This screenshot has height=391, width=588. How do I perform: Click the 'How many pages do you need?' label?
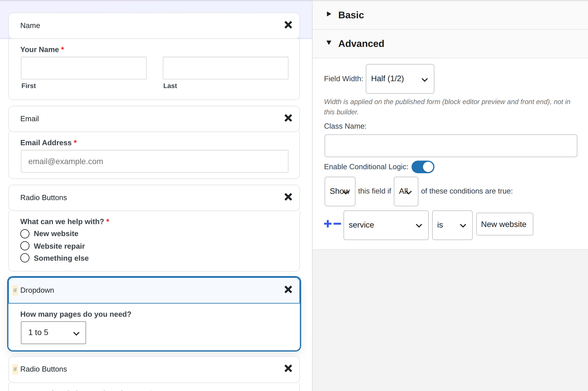coord(76,314)
